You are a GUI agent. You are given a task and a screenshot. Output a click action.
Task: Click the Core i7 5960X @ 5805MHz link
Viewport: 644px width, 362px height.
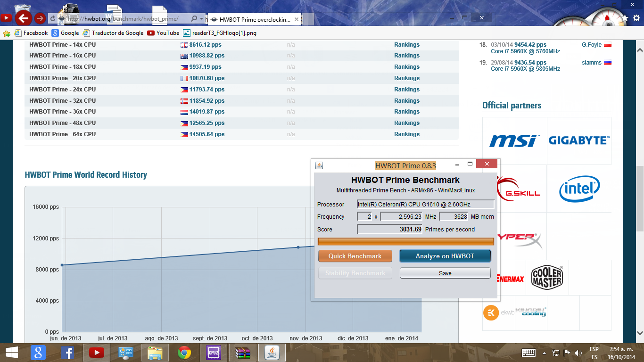526,69
